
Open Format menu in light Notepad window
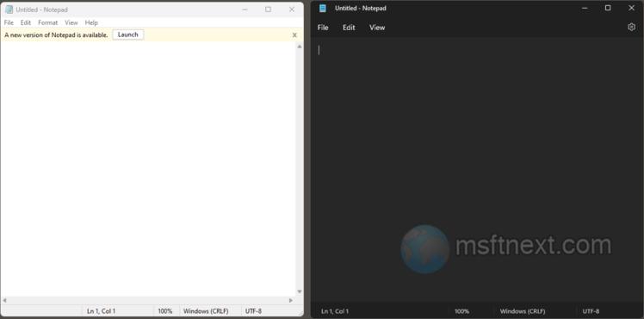(47, 22)
